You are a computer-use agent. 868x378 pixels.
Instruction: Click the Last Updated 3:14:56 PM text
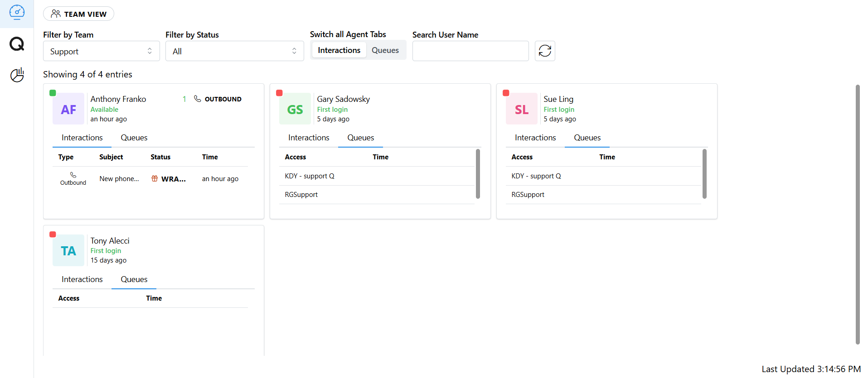(x=811, y=369)
